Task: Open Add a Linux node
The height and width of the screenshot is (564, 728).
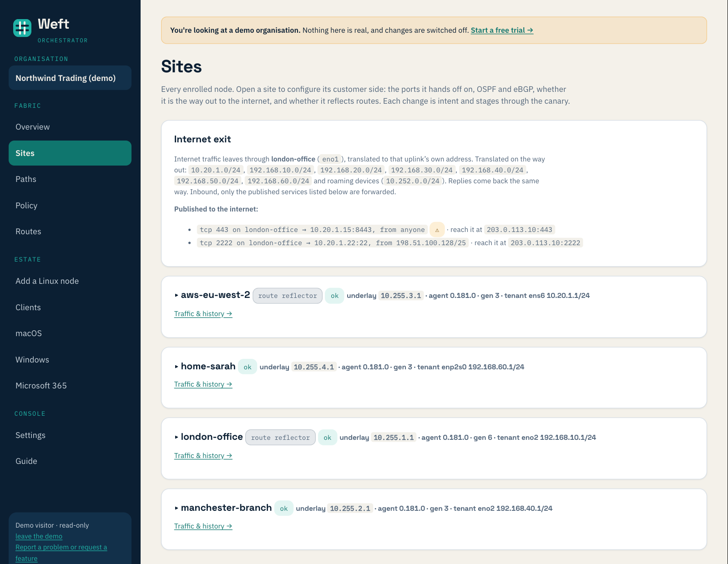Action: 70,281
